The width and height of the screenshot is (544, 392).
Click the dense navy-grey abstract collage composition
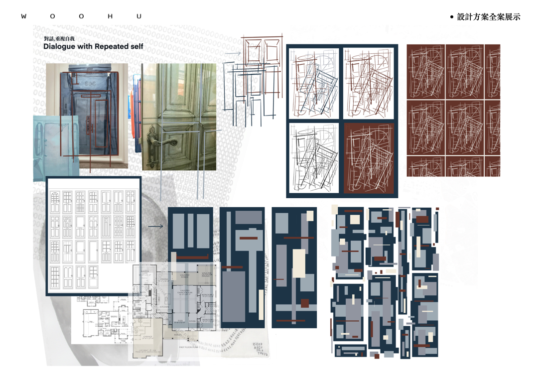(x=385, y=282)
